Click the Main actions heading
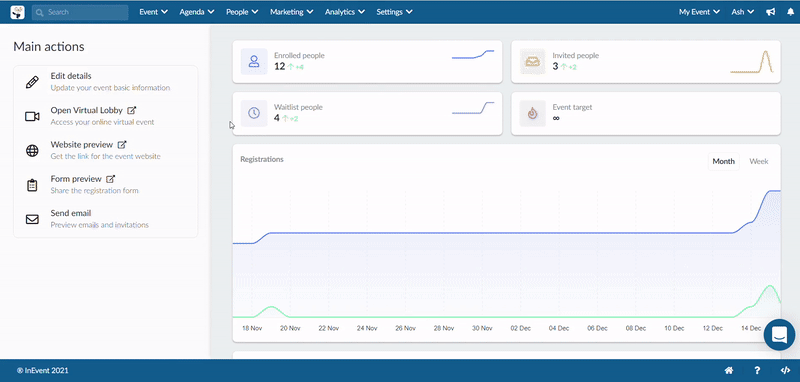Viewport: 800px width, 382px height. click(48, 47)
